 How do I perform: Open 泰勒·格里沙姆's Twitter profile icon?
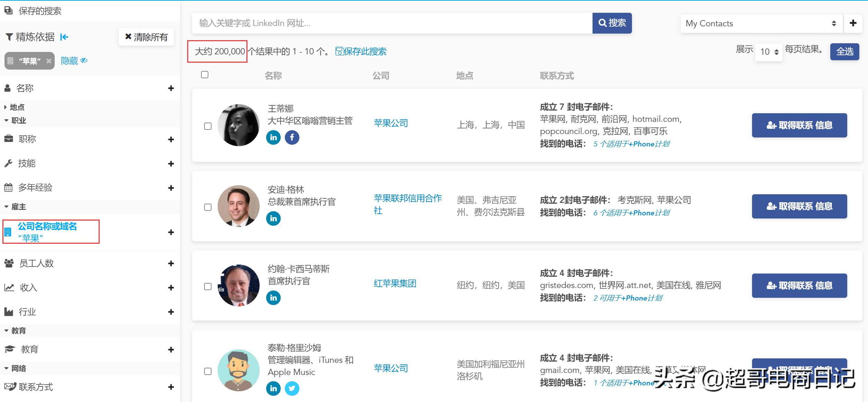coord(292,388)
